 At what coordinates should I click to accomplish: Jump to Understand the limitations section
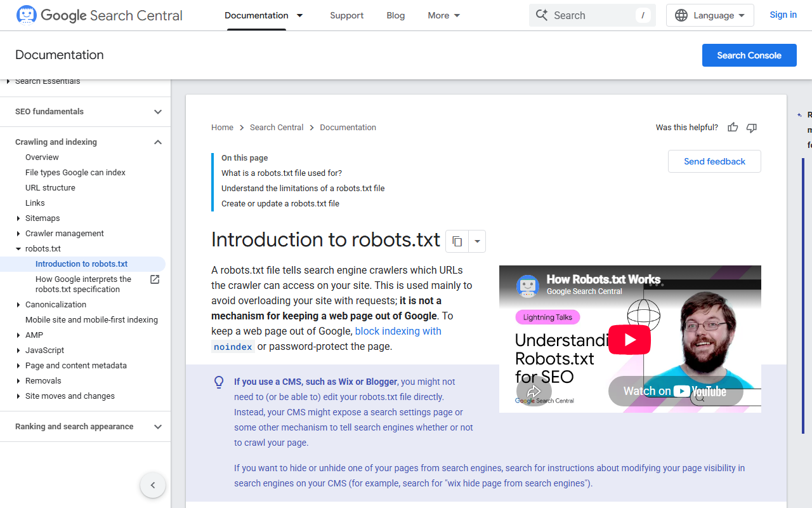303,189
